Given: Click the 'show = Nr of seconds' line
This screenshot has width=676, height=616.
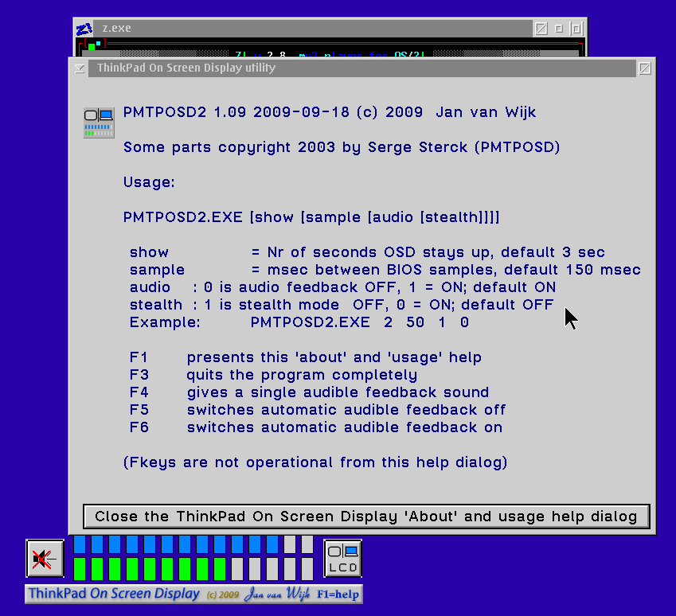Looking at the screenshot, I should (367, 252).
